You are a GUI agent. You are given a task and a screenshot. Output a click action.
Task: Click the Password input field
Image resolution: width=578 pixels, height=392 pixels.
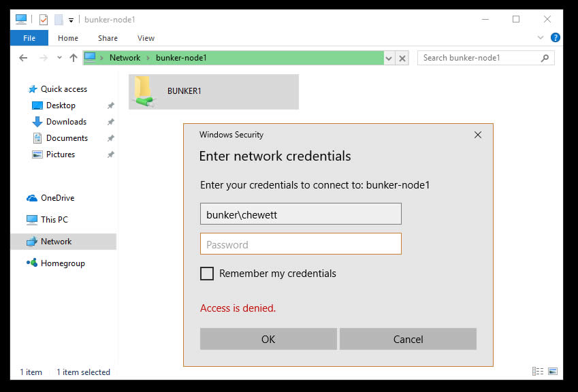(x=300, y=244)
